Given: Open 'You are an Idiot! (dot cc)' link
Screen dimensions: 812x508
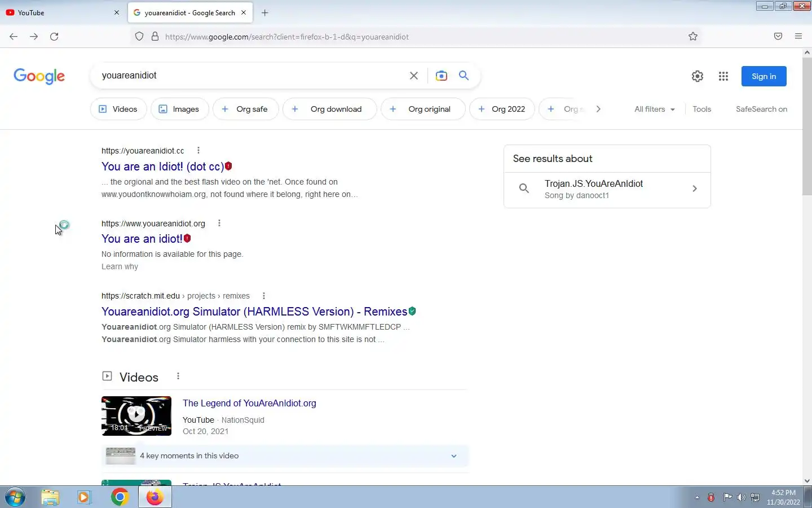Looking at the screenshot, I should click(x=162, y=167).
